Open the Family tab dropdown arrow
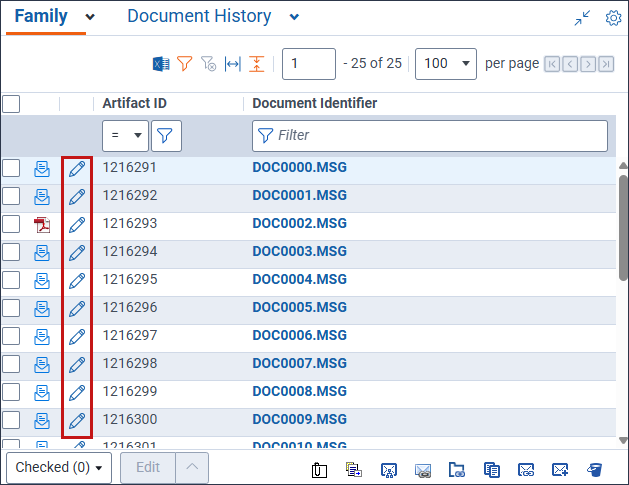Screen dimensions: 629x485 pos(90,17)
